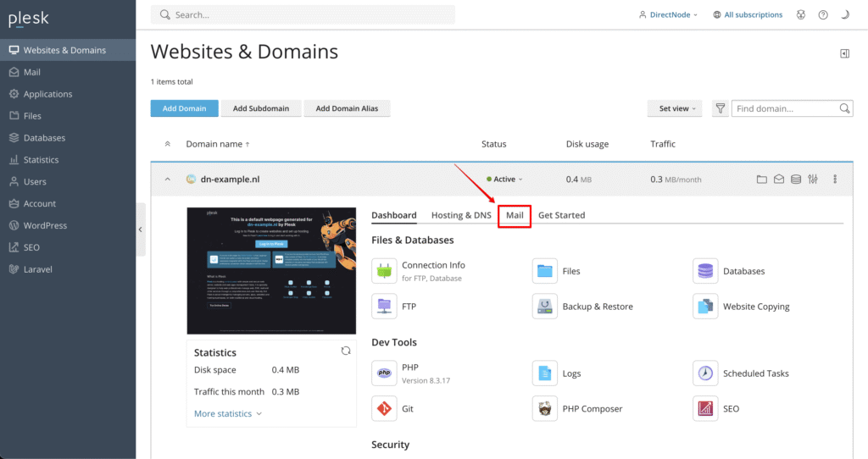Refresh statistics with the reload icon
This screenshot has width=868, height=459.
point(346,351)
